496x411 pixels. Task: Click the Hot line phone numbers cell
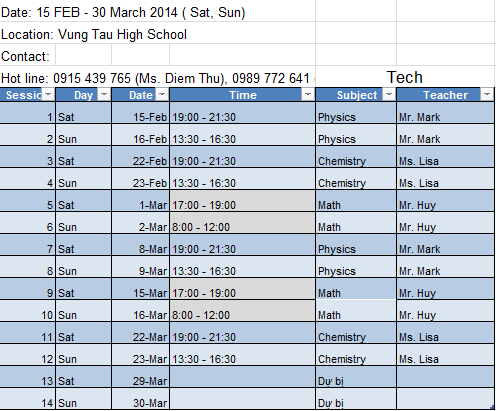157,77
